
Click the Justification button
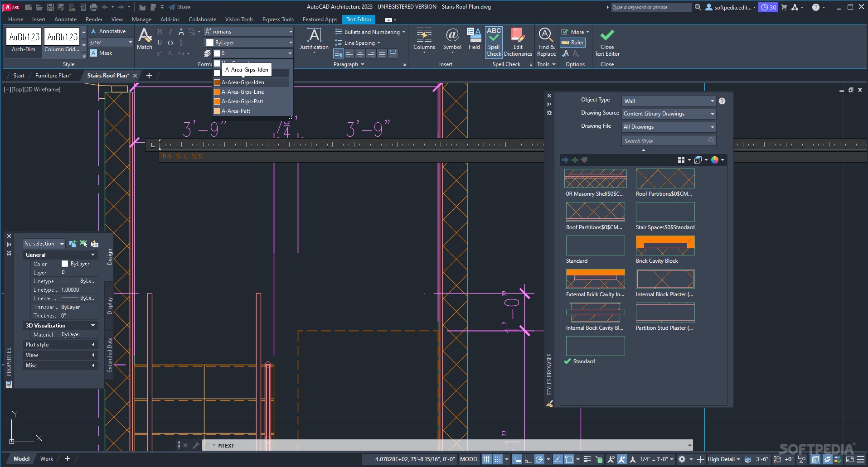pyautogui.click(x=314, y=40)
